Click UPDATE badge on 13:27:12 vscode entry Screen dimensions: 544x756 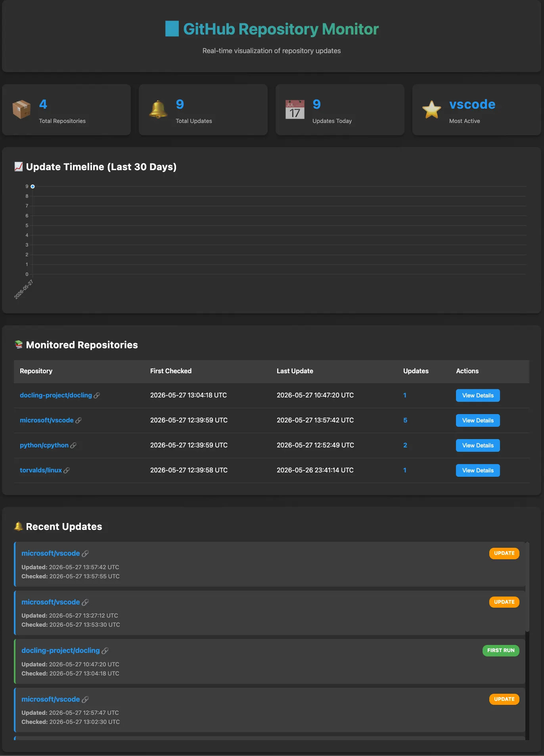[x=504, y=602]
